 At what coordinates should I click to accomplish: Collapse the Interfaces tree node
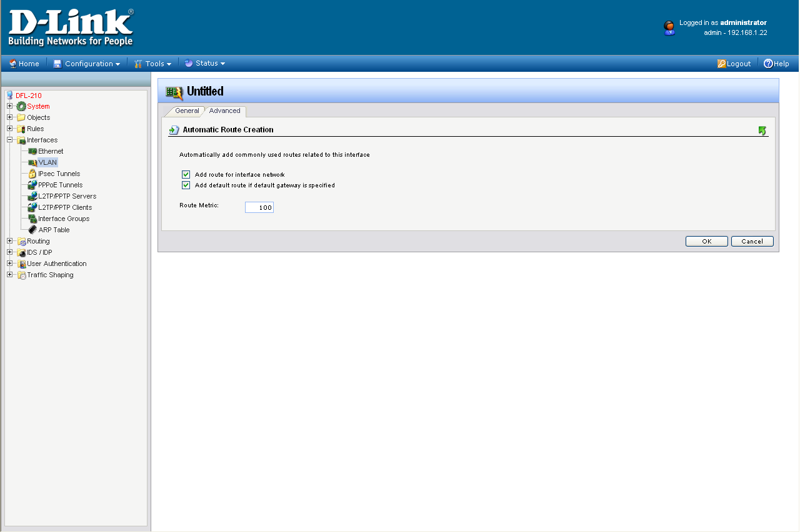10,140
